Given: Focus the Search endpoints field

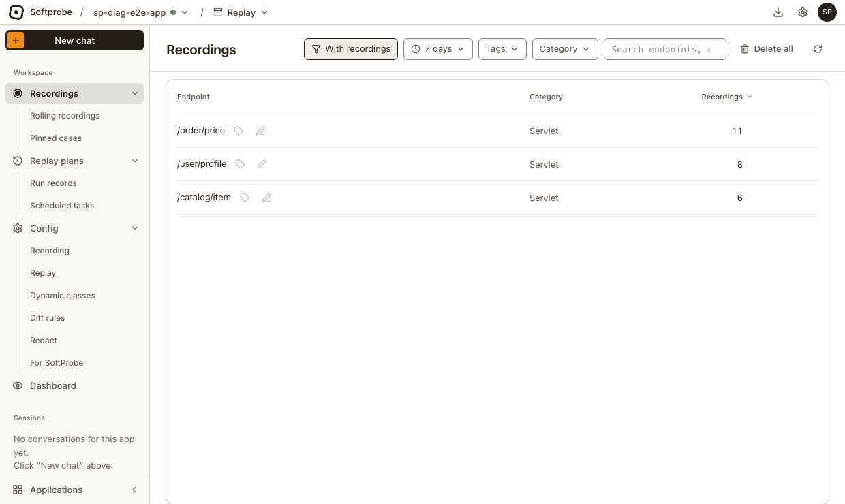Looking at the screenshot, I should (665, 49).
